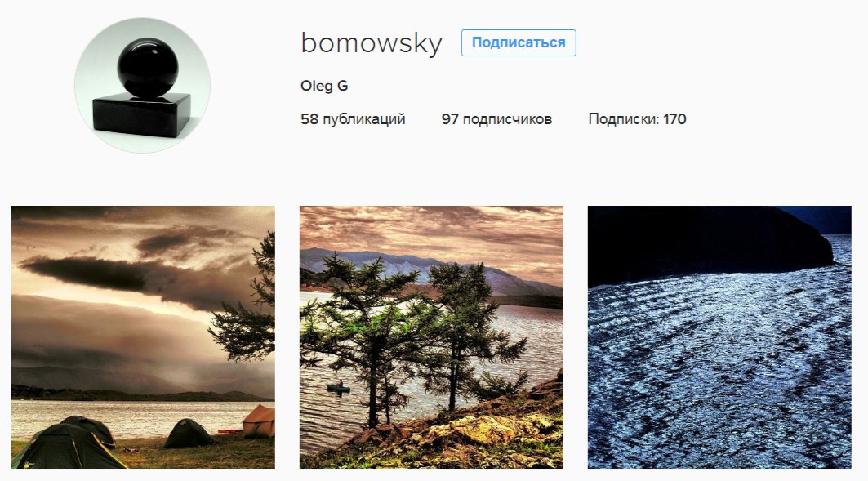This screenshot has height=481, width=868.
Task: Open the photo of pine trees on shore
Action: (431, 337)
